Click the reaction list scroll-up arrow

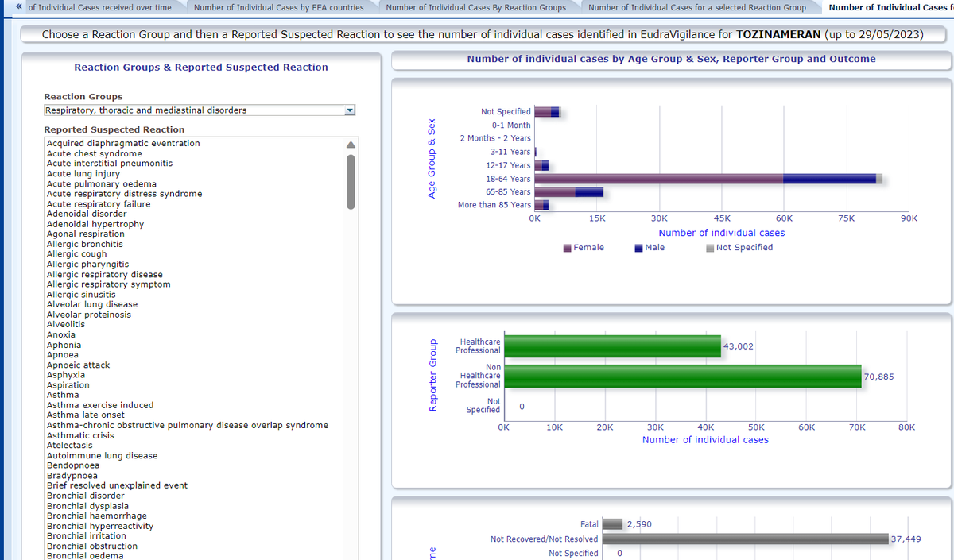pyautogui.click(x=350, y=145)
